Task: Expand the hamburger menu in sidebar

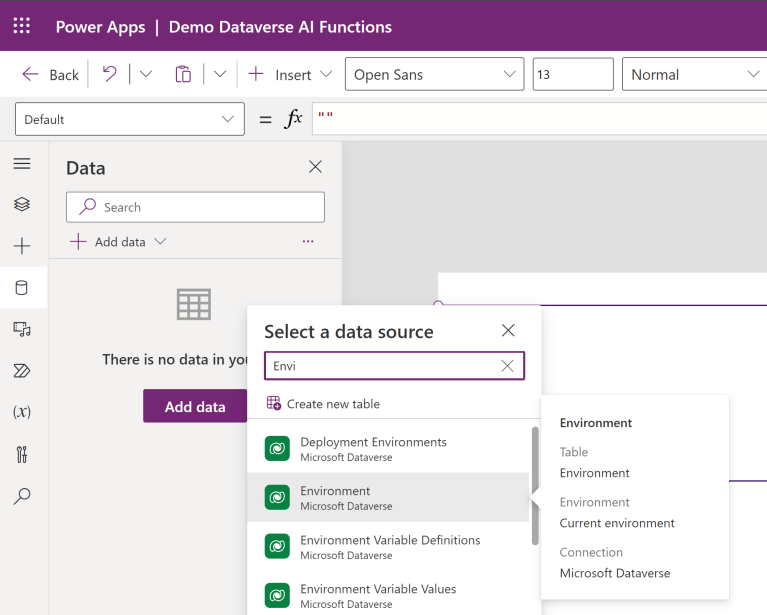Action: pyautogui.click(x=22, y=163)
